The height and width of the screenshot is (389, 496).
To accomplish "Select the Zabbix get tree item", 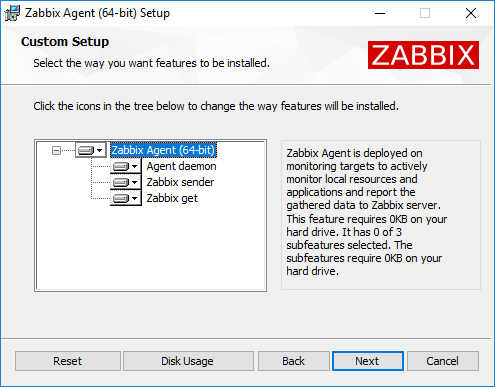I will point(172,198).
